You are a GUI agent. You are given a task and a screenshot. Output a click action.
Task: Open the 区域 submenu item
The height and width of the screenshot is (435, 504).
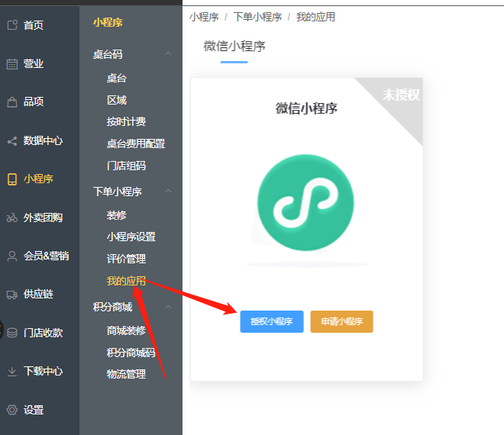[x=117, y=100]
